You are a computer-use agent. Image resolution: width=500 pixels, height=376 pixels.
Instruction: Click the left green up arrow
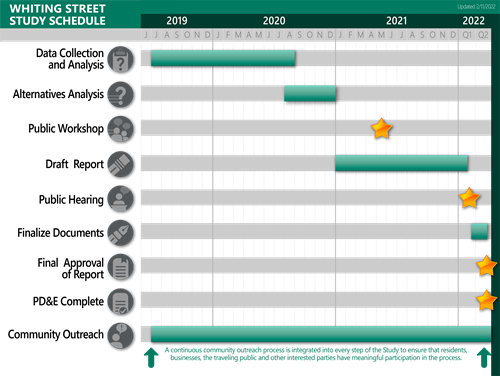[x=151, y=358]
